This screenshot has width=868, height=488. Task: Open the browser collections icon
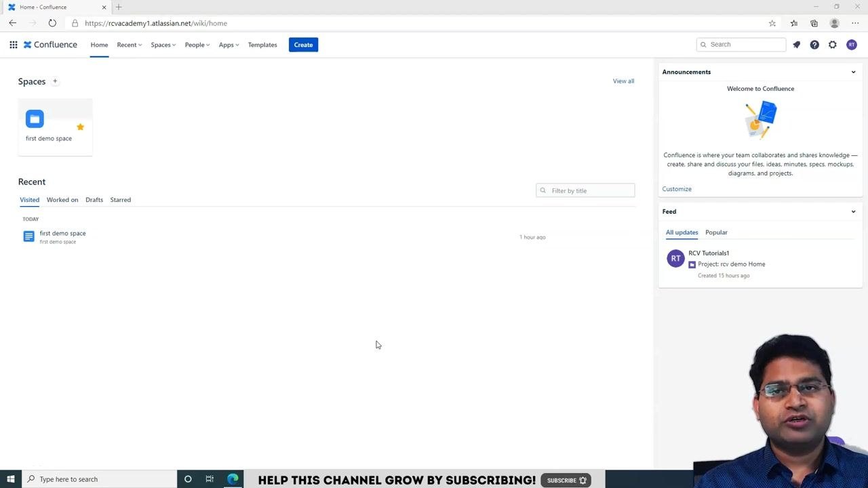(x=814, y=23)
